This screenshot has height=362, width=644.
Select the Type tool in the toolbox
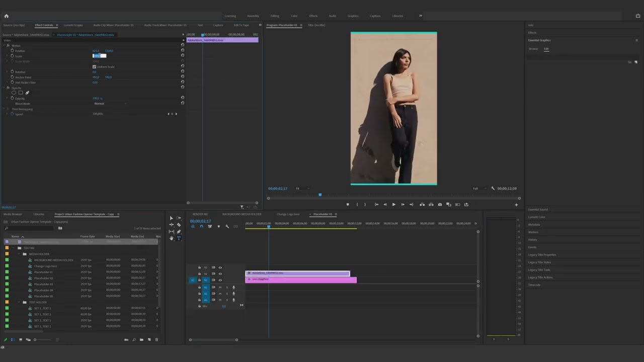coord(179,238)
